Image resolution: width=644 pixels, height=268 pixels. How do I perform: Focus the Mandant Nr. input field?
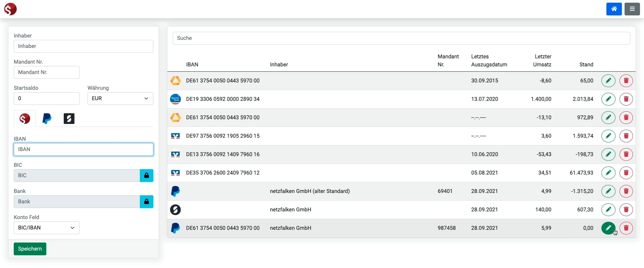click(47, 72)
